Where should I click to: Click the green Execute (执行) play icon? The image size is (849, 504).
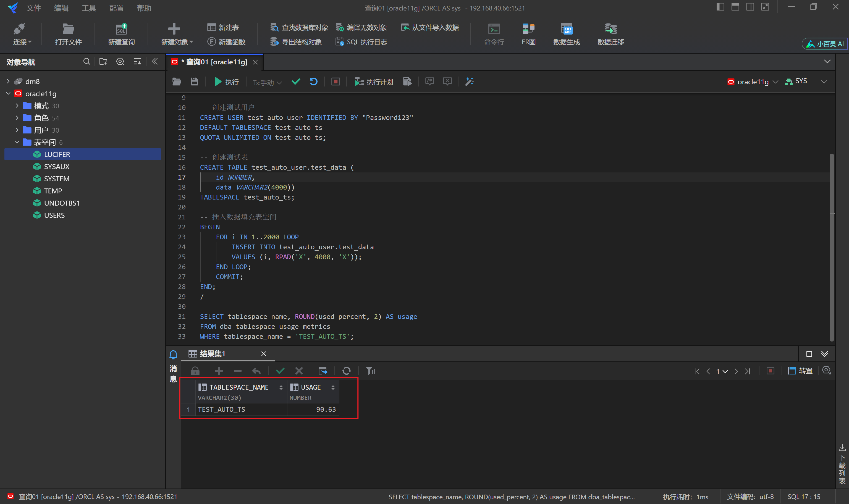pos(218,82)
